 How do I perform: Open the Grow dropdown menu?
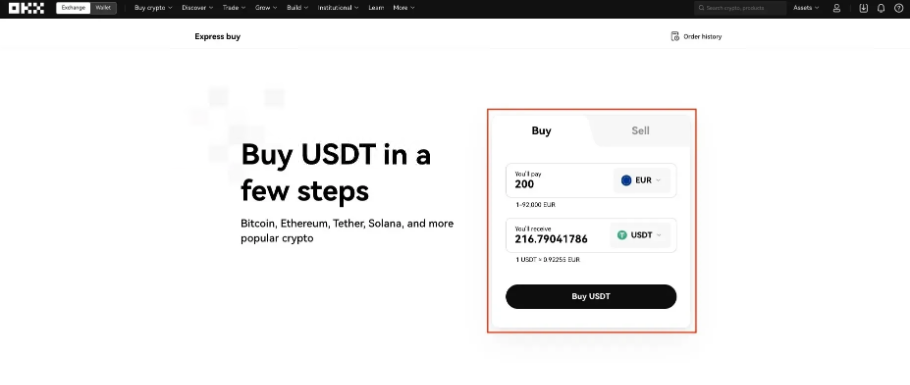click(x=266, y=8)
